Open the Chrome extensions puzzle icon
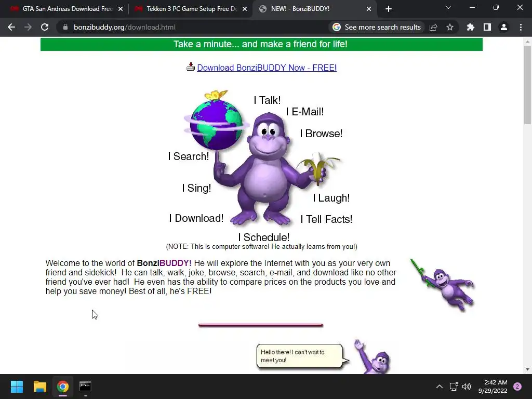This screenshot has height=399, width=532. click(x=471, y=27)
